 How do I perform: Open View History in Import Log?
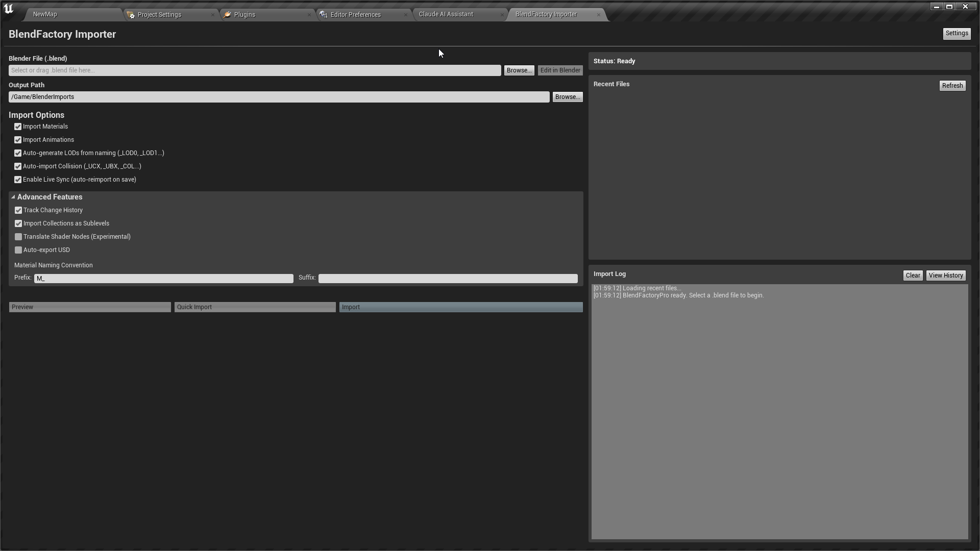coord(946,275)
